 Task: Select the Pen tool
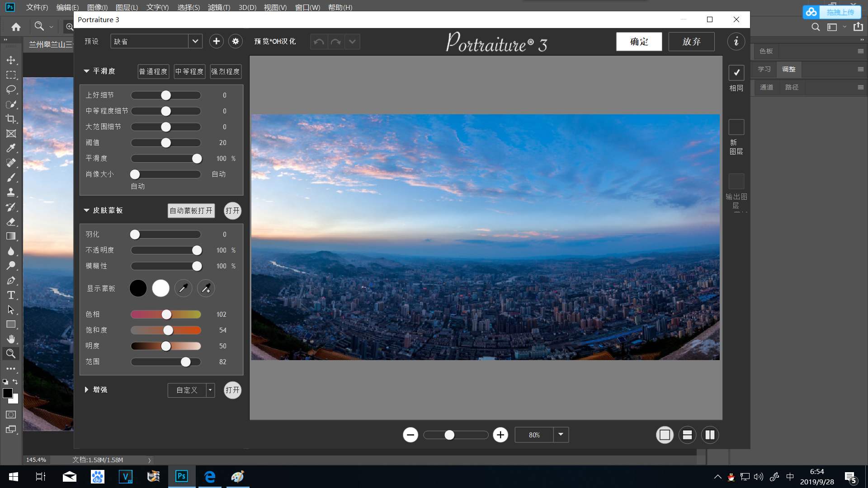[x=11, y=281]
